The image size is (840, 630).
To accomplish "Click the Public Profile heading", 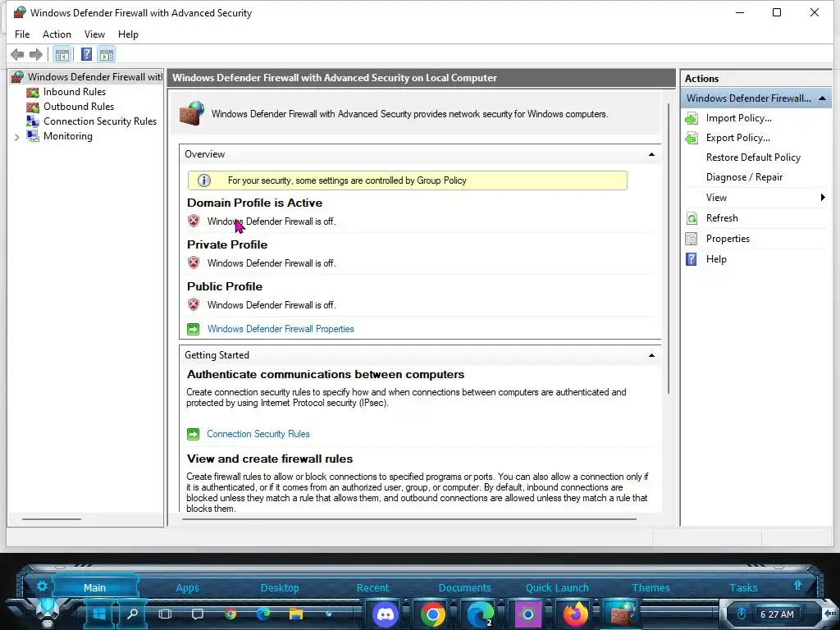I will 225,286.
